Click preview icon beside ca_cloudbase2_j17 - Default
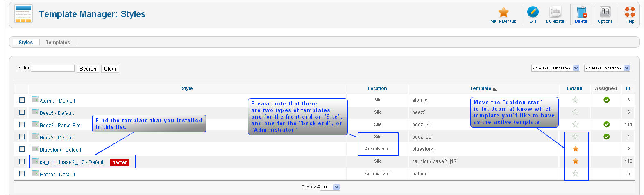Image resolution: width=644 pixels, height=195 pixels. (35, 161)
